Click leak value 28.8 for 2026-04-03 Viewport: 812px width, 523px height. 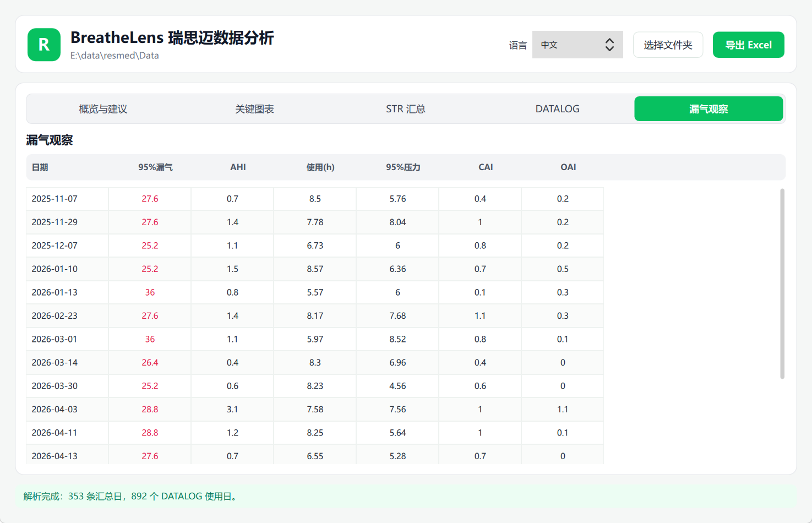point(150,410)
